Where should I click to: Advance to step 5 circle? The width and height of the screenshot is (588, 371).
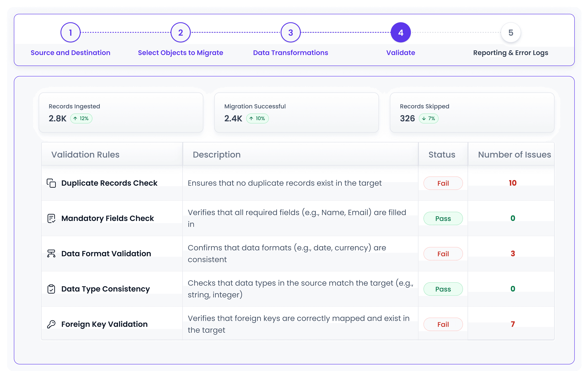(511, 32)
